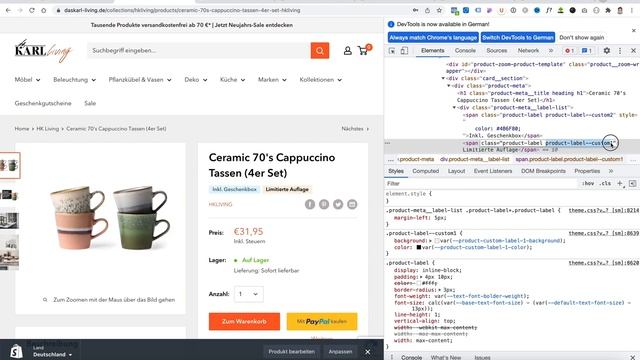Close the Shopify admin bar
640x360 pixels.
click(367, 351)
